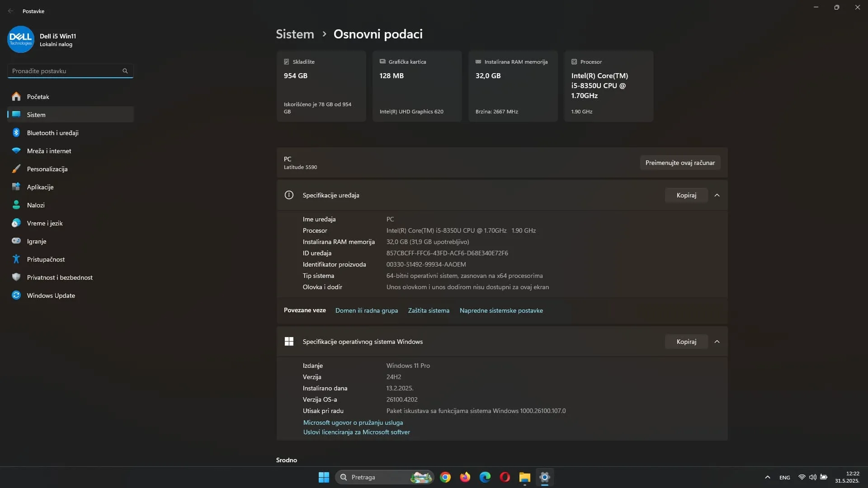
Task: Open Personalizacija brush icon
Action: [16, 169]
